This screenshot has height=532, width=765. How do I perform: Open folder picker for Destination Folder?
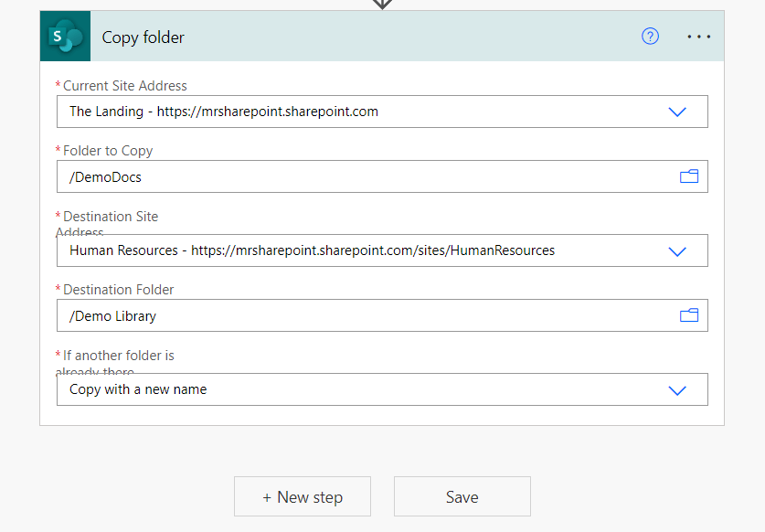click(689, 315)
